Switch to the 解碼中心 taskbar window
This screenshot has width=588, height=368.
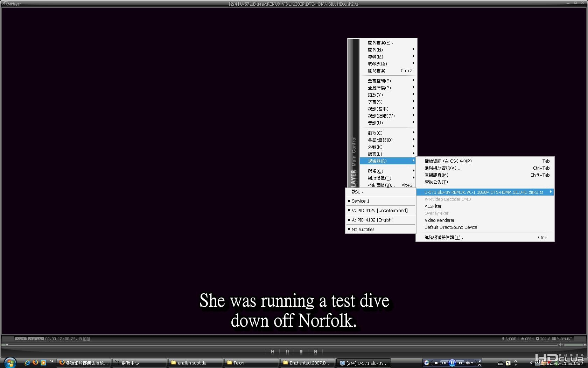coord(140,363)
